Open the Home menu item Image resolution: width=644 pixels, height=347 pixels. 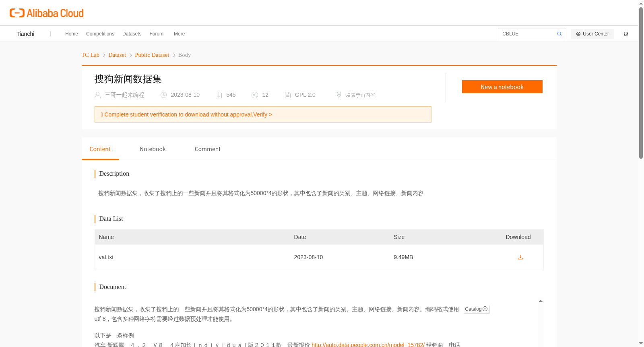[72, 34]
